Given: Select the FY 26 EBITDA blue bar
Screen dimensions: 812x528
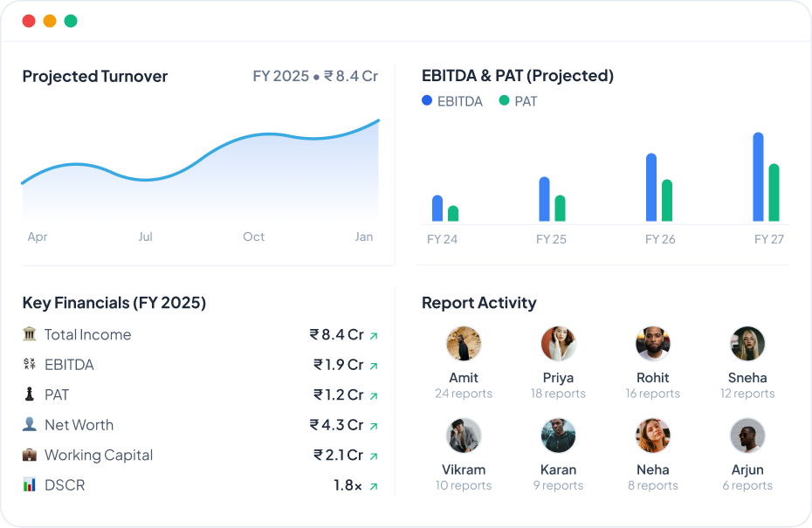Looking at the screenshot, I should (x=651, y=188).
